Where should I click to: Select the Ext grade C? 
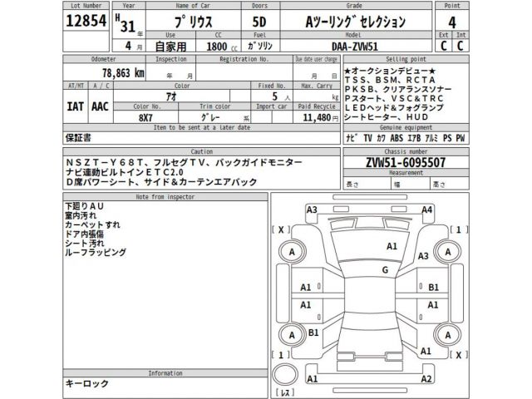[x=443, y=46]
